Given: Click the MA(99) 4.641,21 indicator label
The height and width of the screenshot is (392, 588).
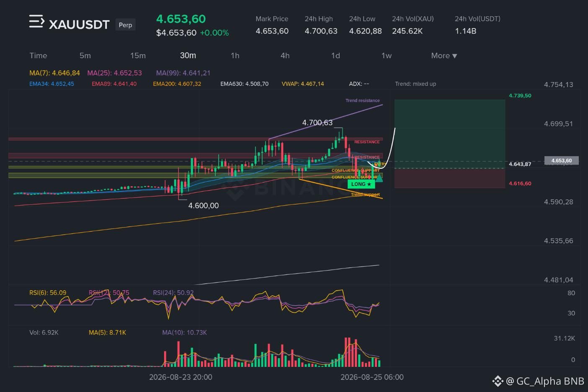Looking at the screenshot, I should [183, 73].
